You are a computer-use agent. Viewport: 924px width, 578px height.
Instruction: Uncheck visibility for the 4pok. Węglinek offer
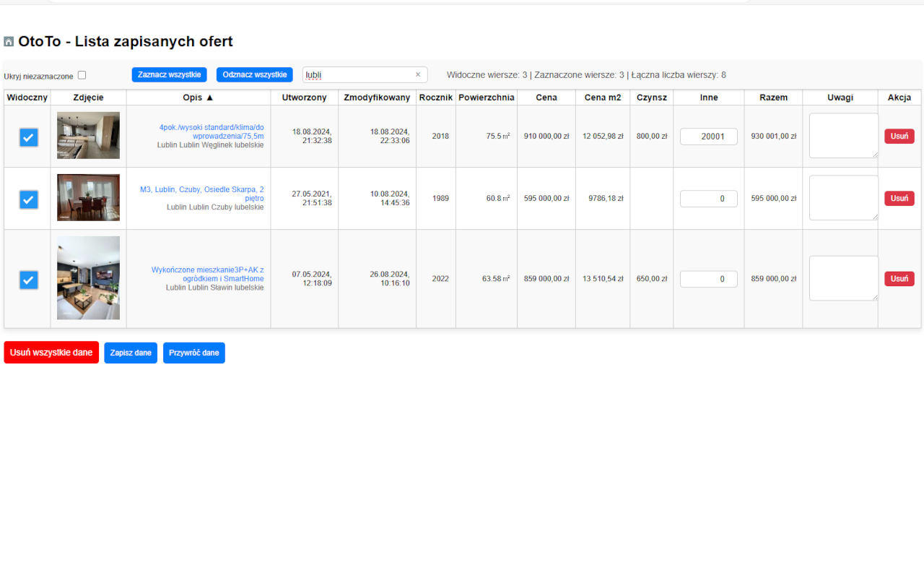(x=29, y=137)
